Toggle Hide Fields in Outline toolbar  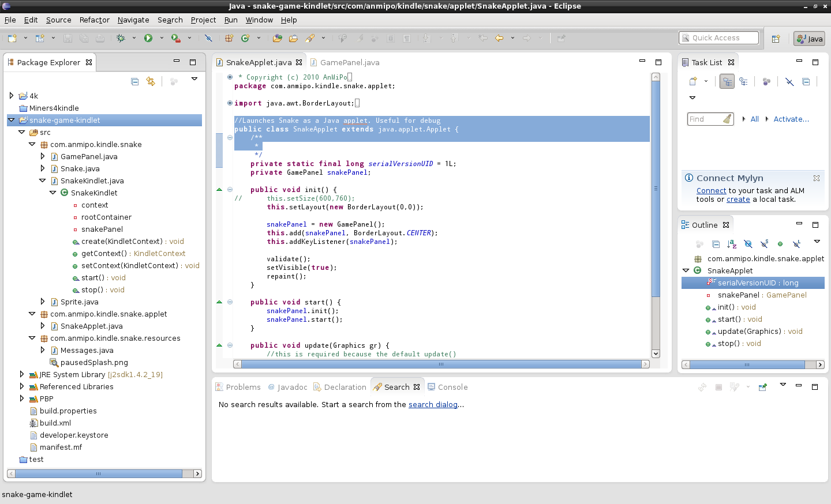[x=748, y=244]
